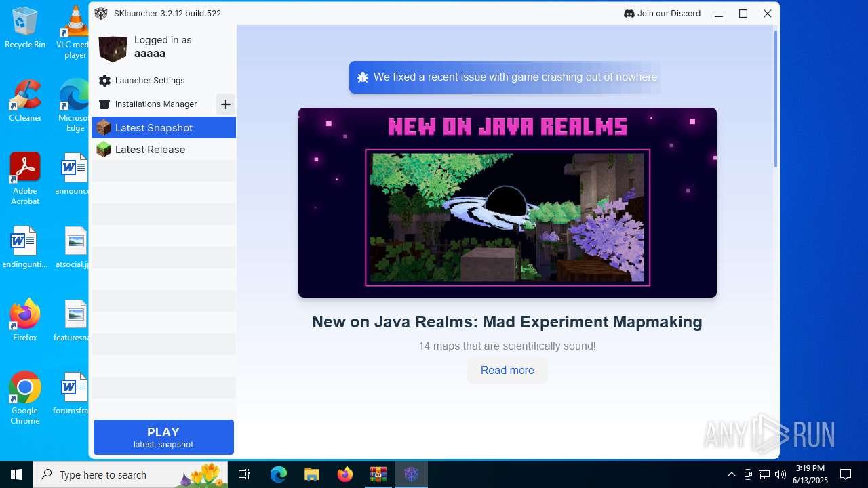This screenshot has height=488, width=868.
Task: Open the CCleaner desktop shortcut
Action: [x=25, y=102]
